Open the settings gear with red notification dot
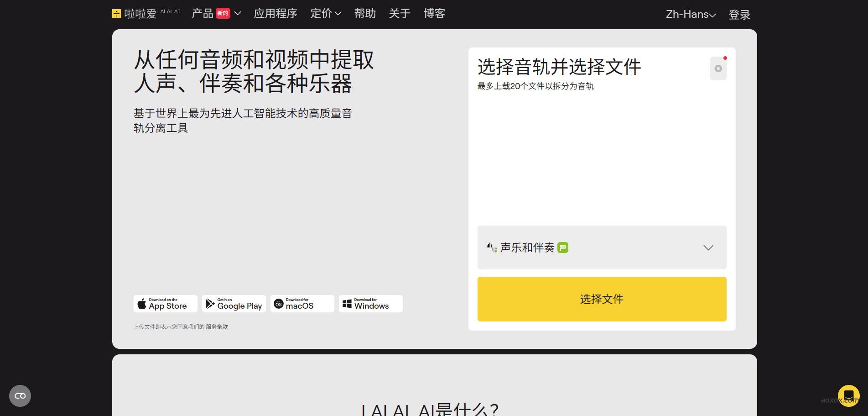868x416 pixels. pos(717,68)
